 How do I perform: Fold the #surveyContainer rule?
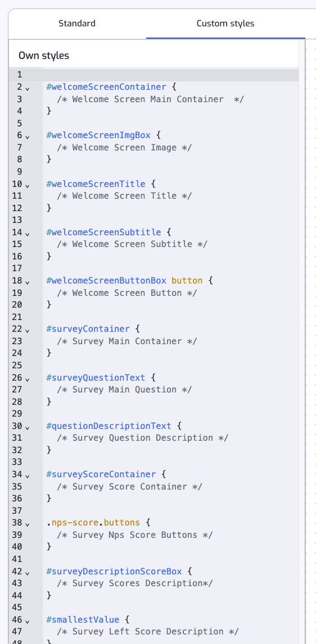pyautogui.click(x=28, y=330)
